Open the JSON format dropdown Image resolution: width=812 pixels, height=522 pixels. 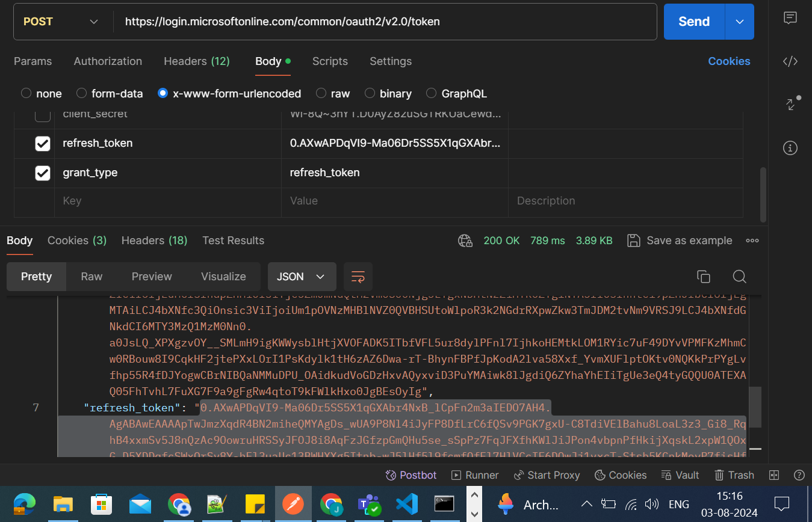point(302,277)
